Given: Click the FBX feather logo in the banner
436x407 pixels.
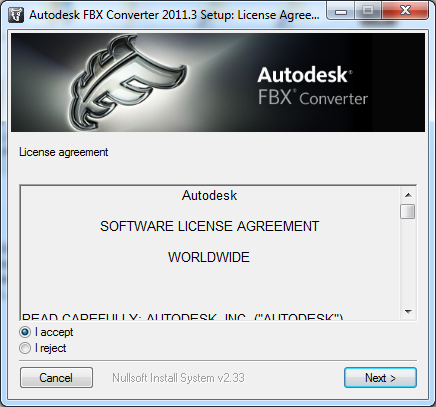Looking at the screenshot, I should (x=128, y=83).
